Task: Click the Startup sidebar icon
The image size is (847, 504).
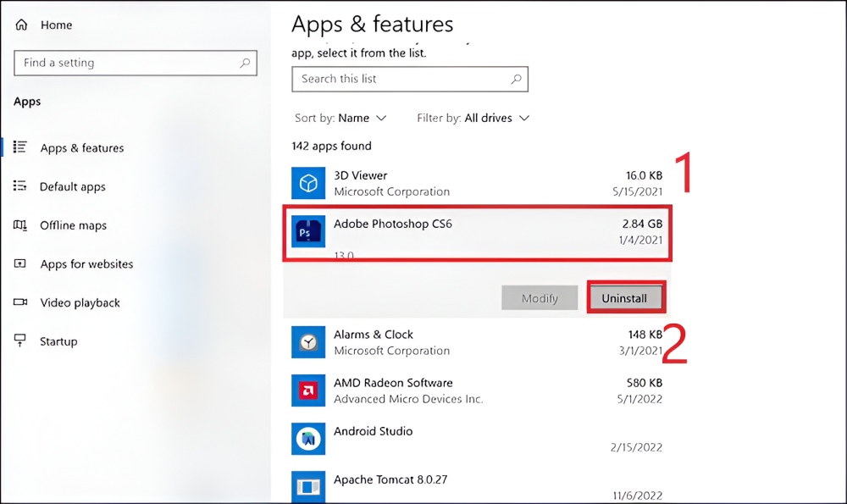Action: click(20, 341)
